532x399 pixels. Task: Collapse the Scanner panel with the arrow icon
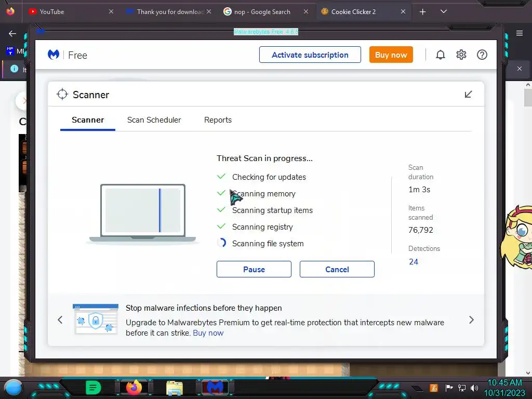click(468, 95)
